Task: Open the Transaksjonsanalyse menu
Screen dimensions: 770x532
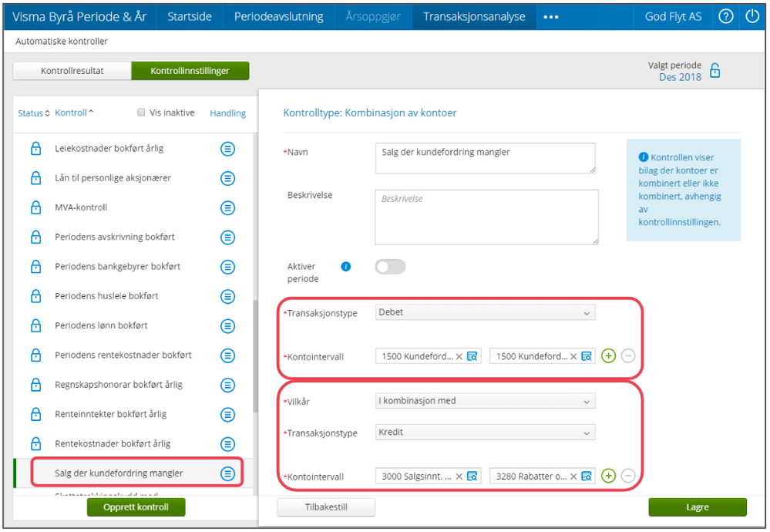Action: (474, 17)
